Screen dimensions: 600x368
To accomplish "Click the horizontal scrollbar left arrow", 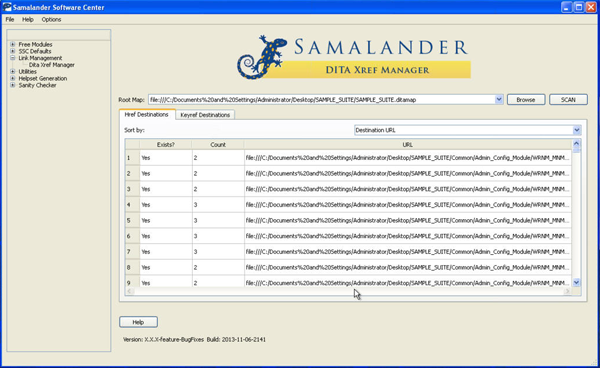I will tap(130, 291).
